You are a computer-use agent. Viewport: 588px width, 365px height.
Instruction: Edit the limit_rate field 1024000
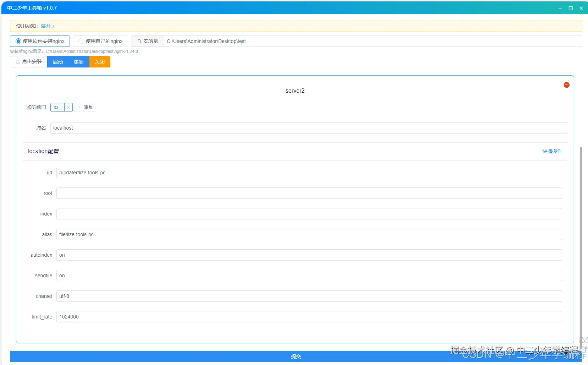tap(309, 317)
